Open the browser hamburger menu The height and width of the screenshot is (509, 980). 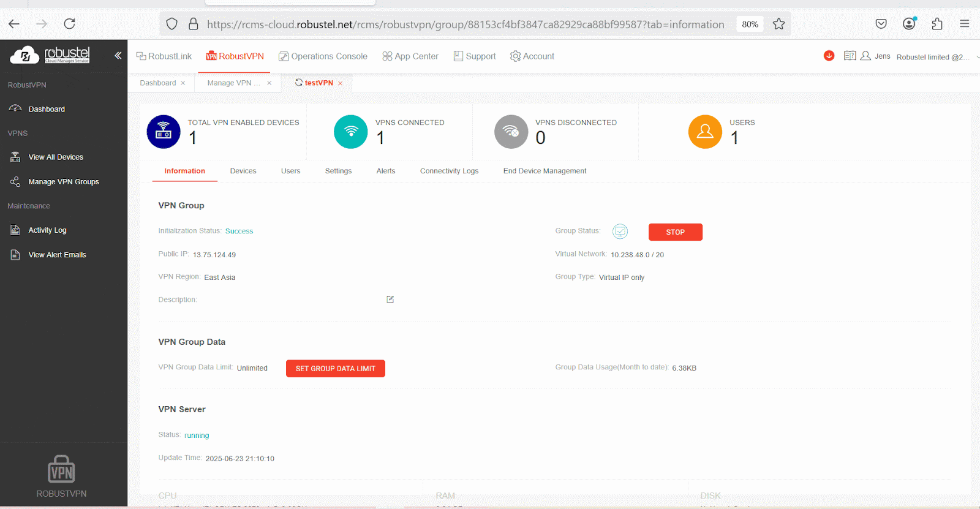pyautogui.click(x=965, y=24)
